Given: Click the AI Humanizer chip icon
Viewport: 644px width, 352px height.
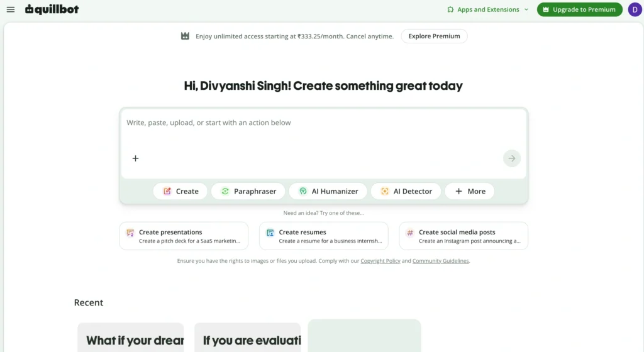Looking at the screenshot, I should [x=303, y=191].
